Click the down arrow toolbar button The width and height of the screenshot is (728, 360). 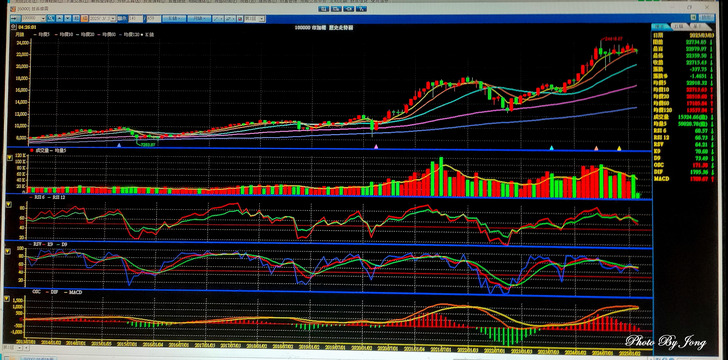[68, 19]
